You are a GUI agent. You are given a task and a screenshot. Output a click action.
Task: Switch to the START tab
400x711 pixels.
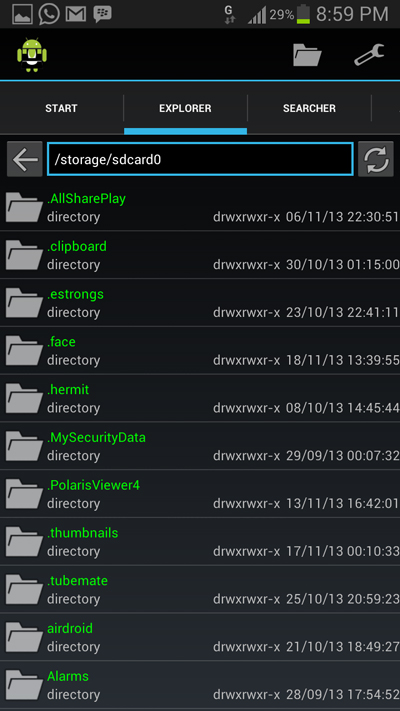click(61, 108)
